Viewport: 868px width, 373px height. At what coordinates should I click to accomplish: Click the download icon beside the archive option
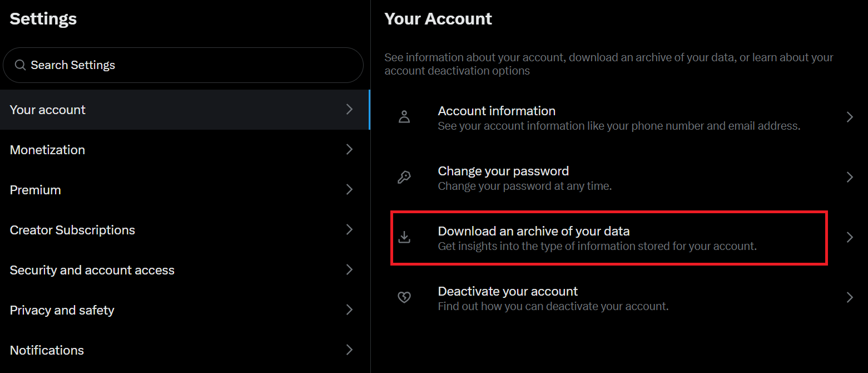click(x=404, y=237)
